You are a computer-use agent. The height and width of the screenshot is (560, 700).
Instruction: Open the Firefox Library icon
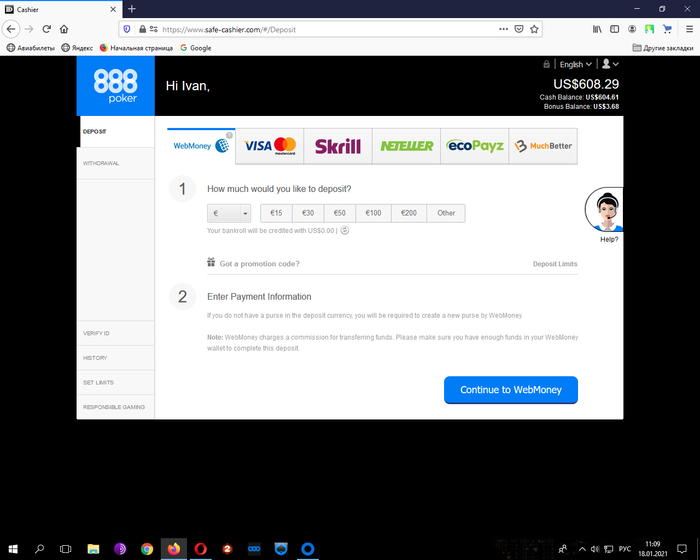pos(597,29)
